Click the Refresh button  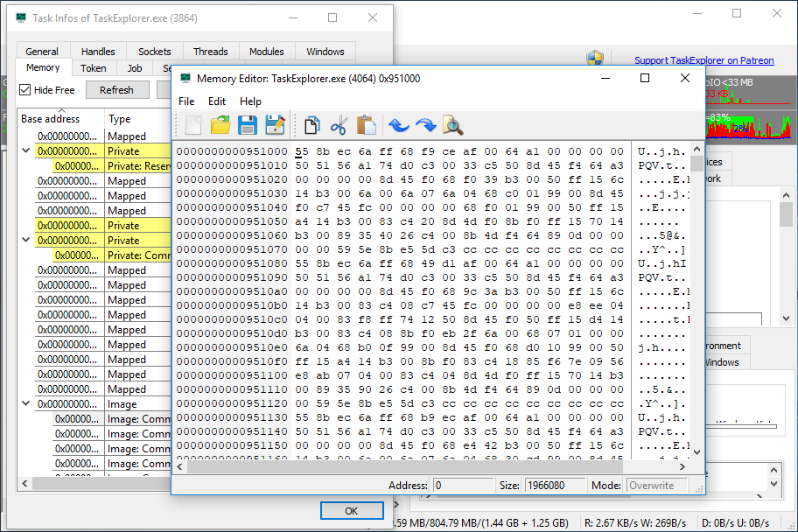point(116,90)
